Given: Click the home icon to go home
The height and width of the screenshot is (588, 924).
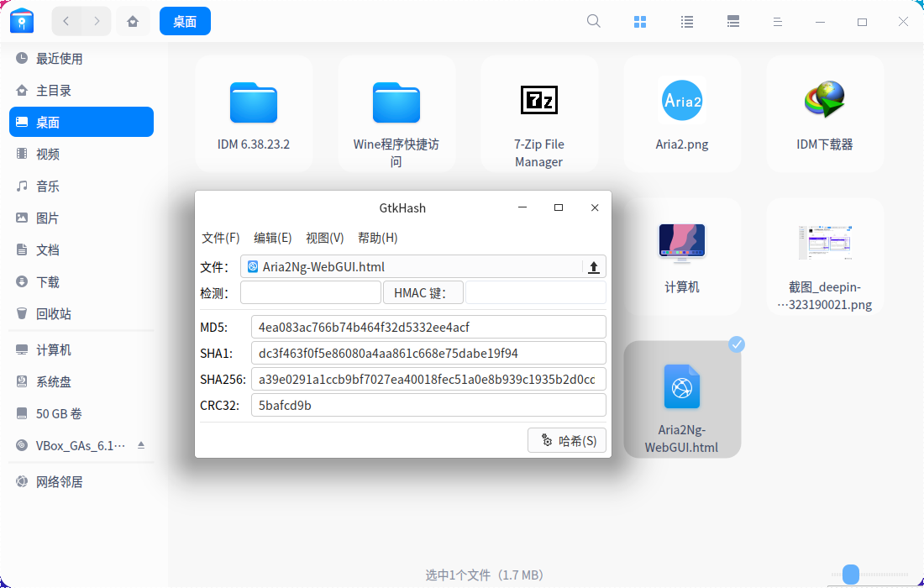Looking at the screenshot, I should [133, 21].
